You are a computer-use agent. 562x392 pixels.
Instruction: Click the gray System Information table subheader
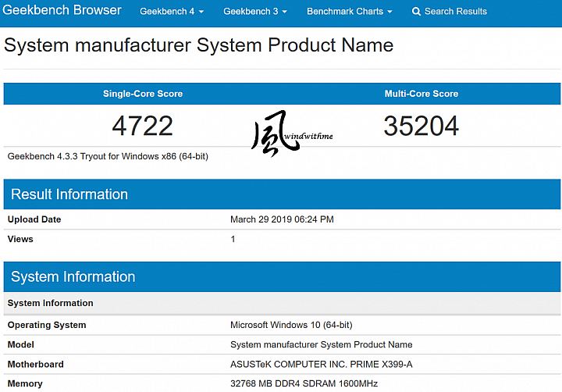pos(282,303)
